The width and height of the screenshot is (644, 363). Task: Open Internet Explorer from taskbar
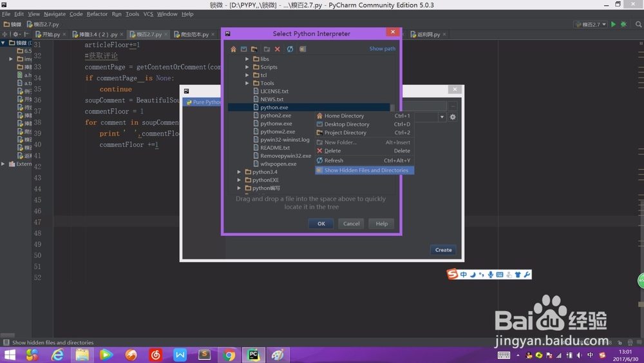coord(57,355)
